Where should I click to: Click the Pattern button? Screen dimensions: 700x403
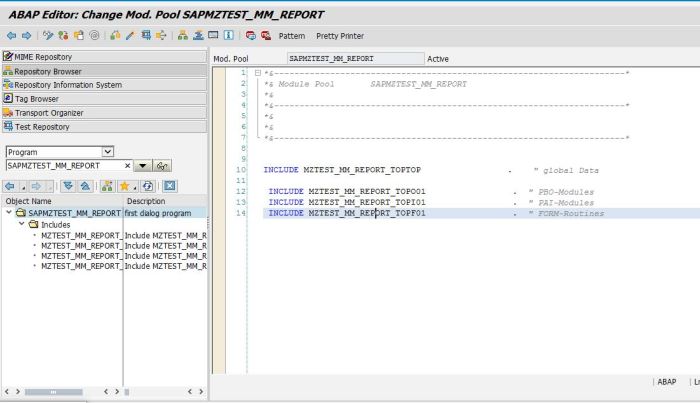(292, 36)
